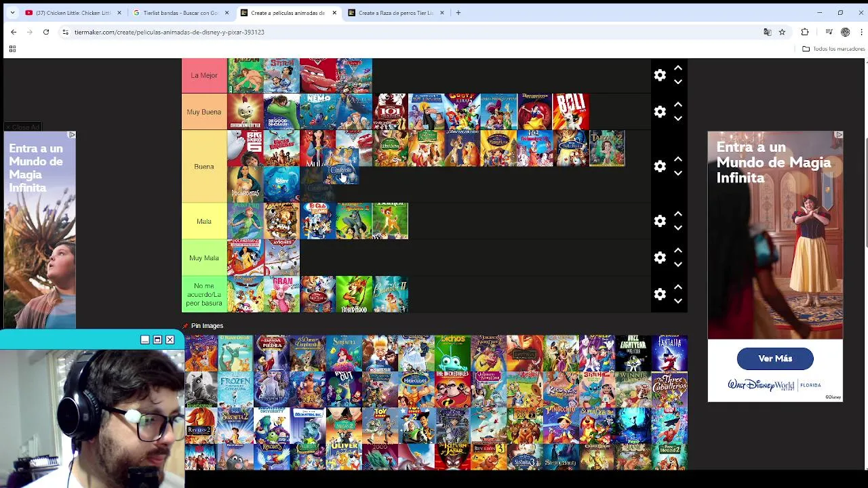
Task: Move Mala tier down with arrow
Action: (677, 228)
